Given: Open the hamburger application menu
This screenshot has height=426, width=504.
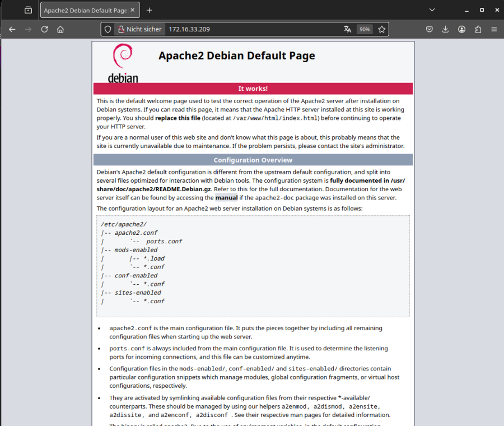Looking at the screenshot, I should (494, 29).
